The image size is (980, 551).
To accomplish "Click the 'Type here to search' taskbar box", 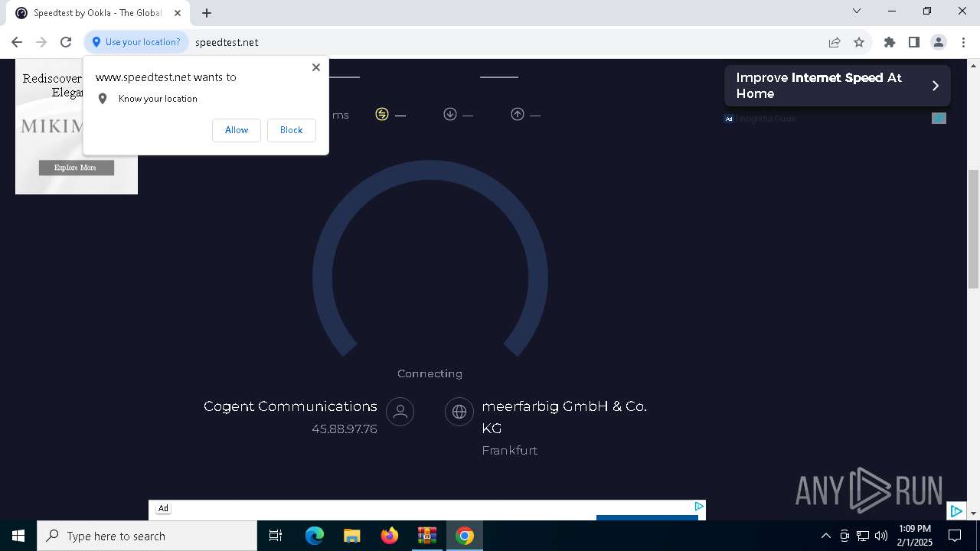I will [147, 536].
